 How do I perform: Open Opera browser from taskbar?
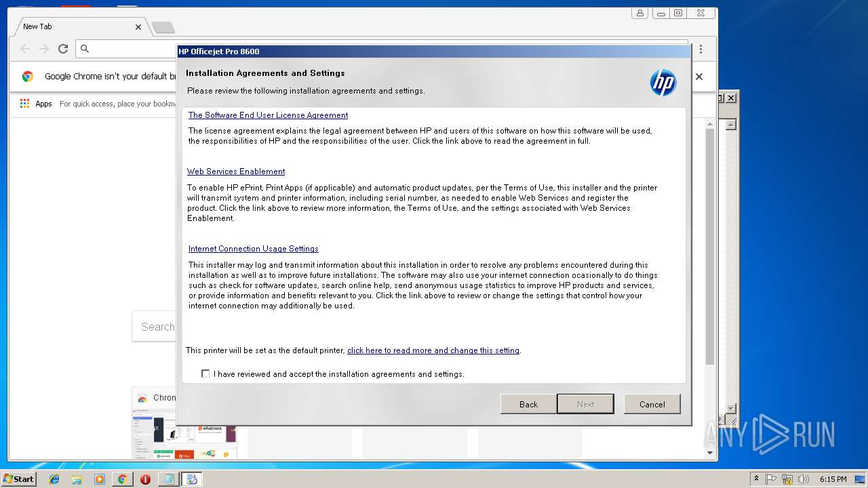(145, 479)
